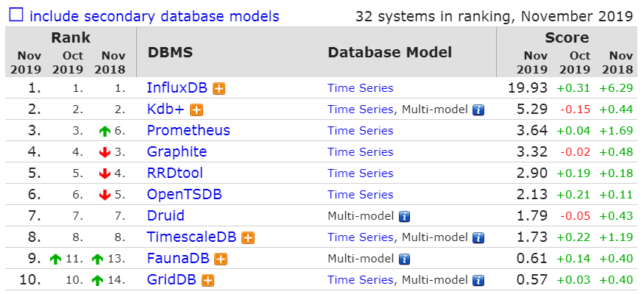
Task: Open the Druid DBMS link
Action: (x=166, y=215)
